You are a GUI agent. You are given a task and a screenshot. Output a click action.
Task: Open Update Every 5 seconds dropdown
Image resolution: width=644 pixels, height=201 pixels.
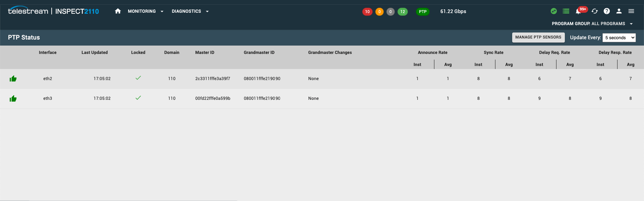pos(619,38)
